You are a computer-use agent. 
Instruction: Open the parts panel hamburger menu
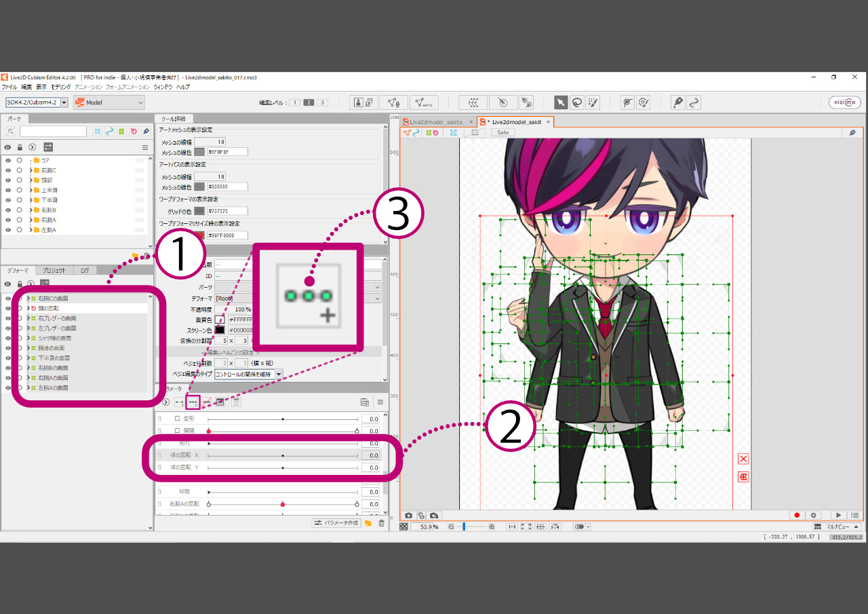point(144,147)
